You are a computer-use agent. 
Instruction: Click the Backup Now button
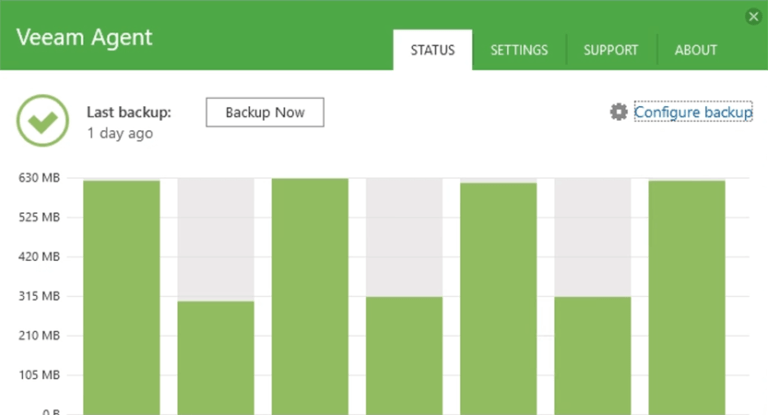point(265,112)
